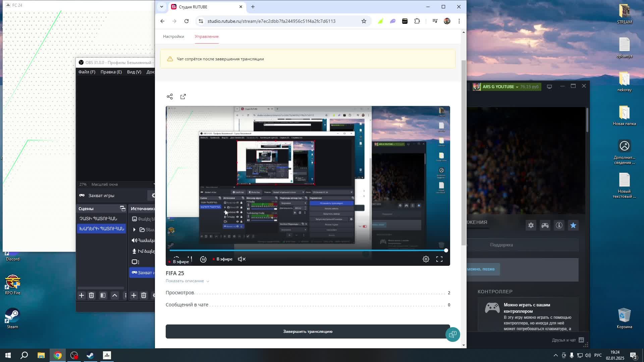Image resolution: width=644 pixels, height=362 pixels.
Task: Seek using the video progress bar
Action: 308,250
